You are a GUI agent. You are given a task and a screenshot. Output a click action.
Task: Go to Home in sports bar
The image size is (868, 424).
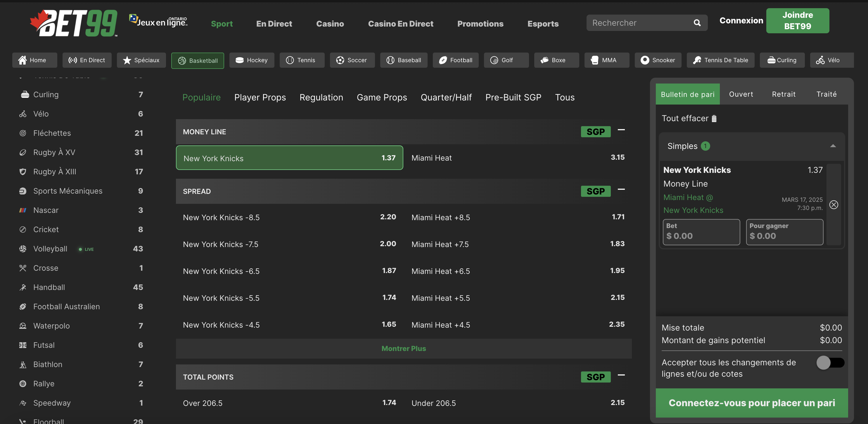click(x=34, y=60)
